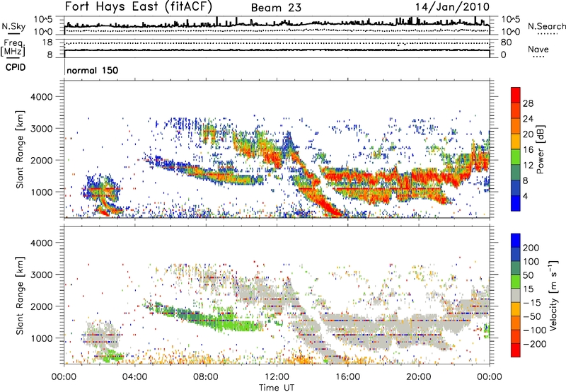The width and height of the screenshot is (566, 392).
Task: Select power panel 'Slant Range [km]' label
Action: pos(21,149)
